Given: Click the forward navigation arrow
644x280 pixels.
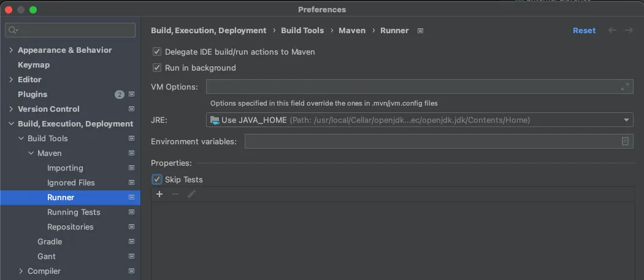Looking at the screenshot, I should point(629,30).
